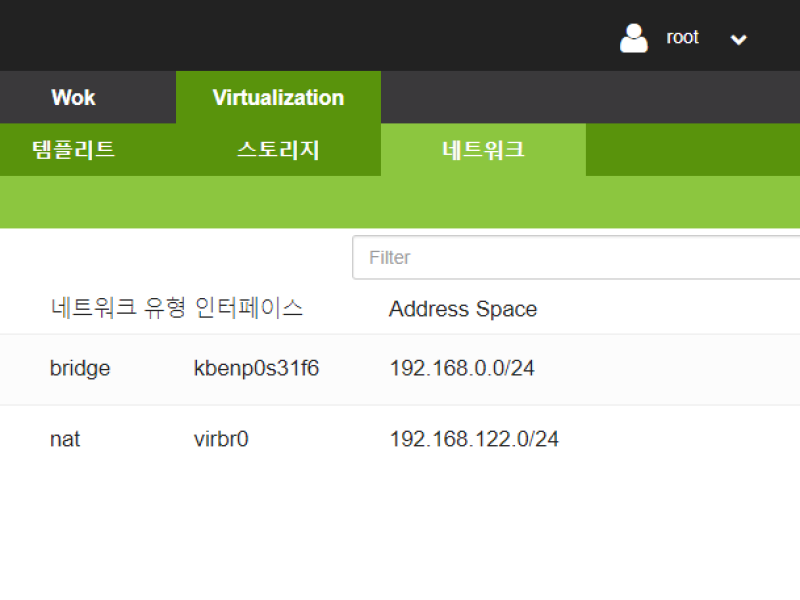Click the 네트워크 유형 column header
Screen dimensions: 800x600
(118, 308)
